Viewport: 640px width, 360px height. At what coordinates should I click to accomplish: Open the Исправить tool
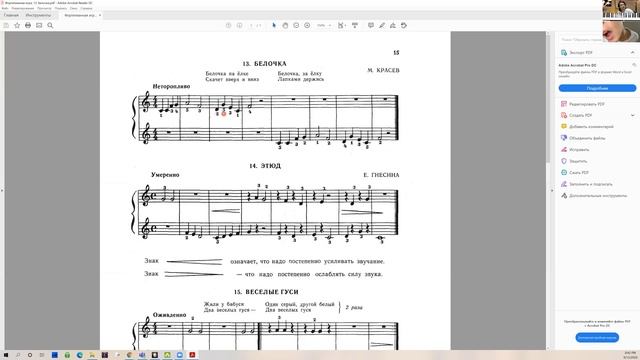coord(575,150)
